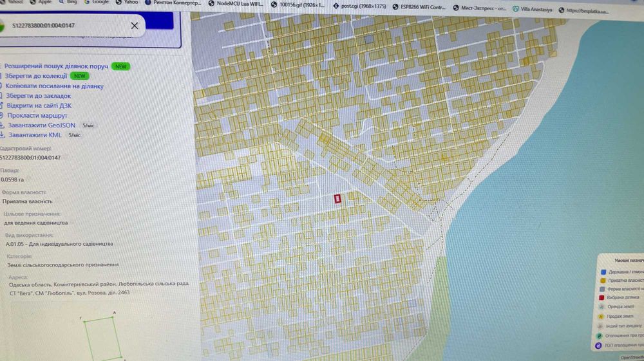644x361 pixels.
Task: Click 'Зберегти до закладок' link
Action: [x=38, y=96]
